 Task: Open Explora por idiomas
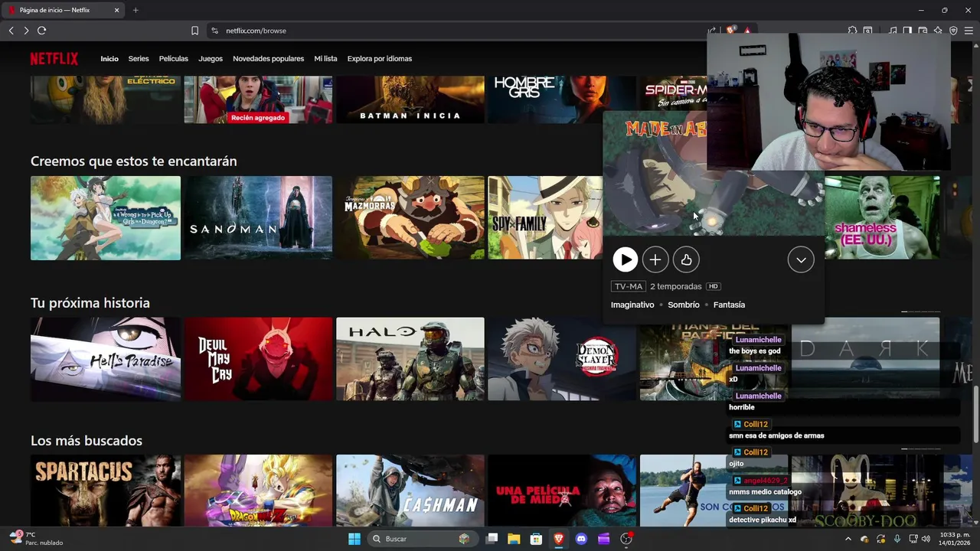(x=379, y=59)
